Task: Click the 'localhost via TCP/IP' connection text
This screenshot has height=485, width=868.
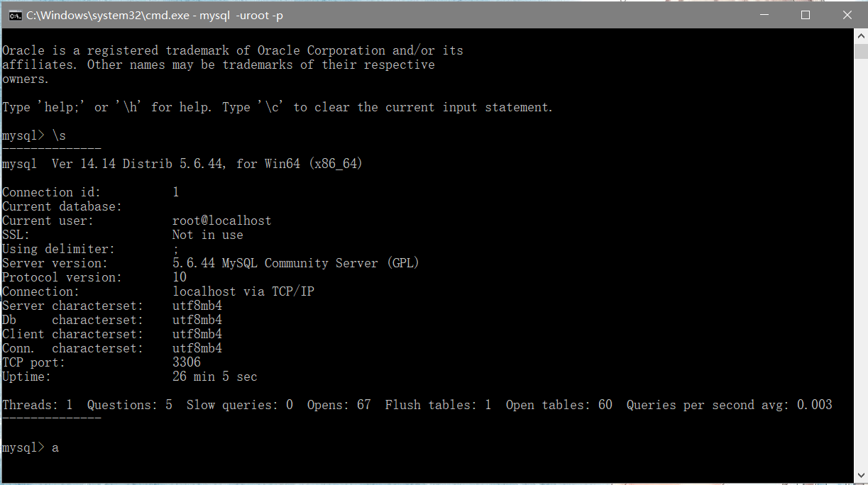Action: (243, 291)
